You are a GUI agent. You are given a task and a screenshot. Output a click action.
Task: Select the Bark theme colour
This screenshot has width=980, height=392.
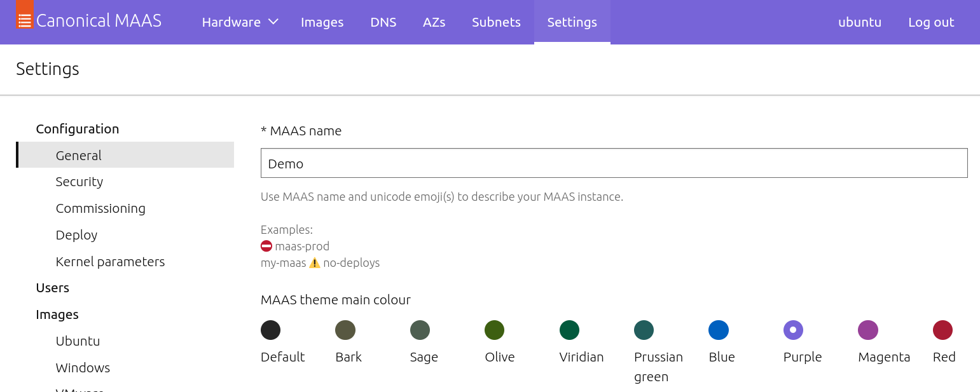coord(345,330)
